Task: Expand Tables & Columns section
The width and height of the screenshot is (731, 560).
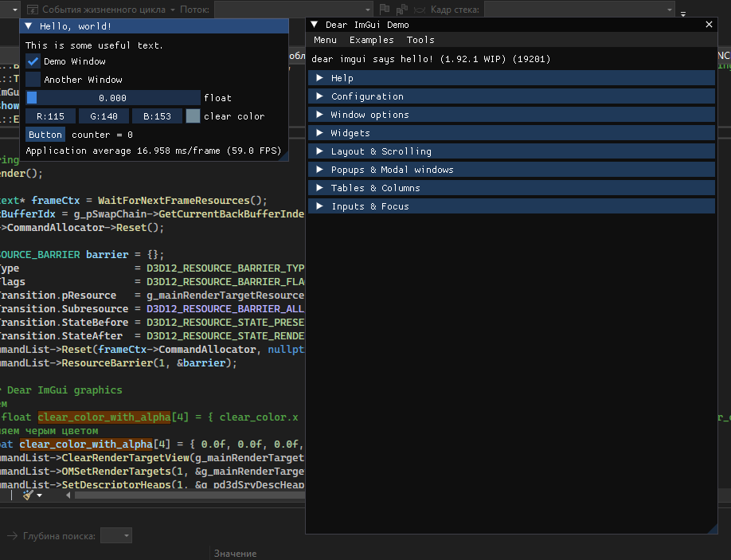Action: (x=511, y=188)
